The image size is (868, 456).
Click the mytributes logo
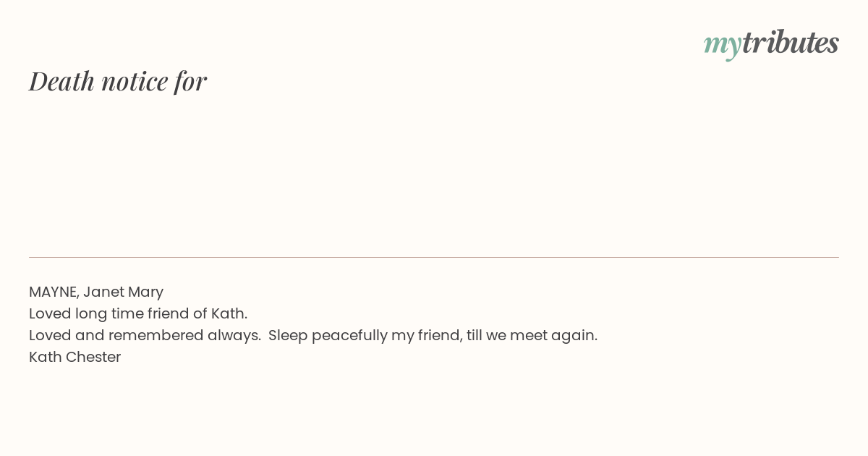click(771, 43)
